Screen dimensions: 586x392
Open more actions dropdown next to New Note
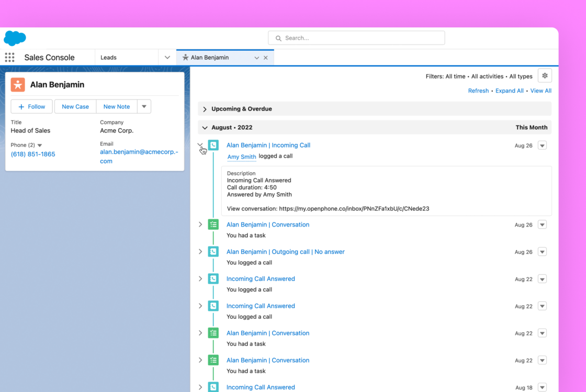[x=144, y=106]
